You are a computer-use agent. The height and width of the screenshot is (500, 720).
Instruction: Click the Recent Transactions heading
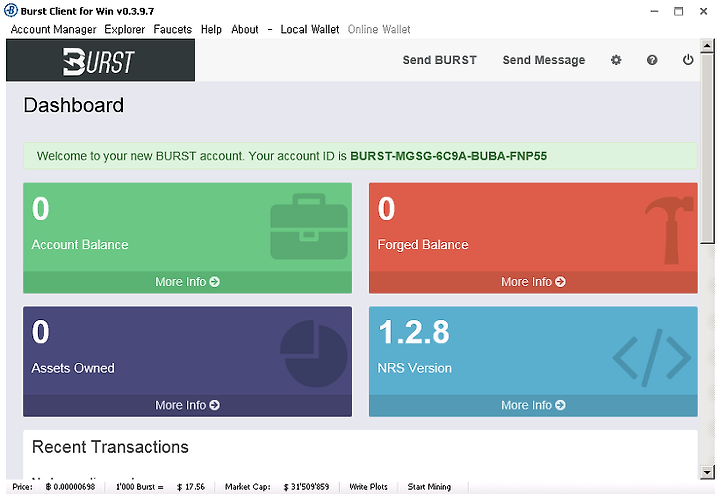click(110, 447)
